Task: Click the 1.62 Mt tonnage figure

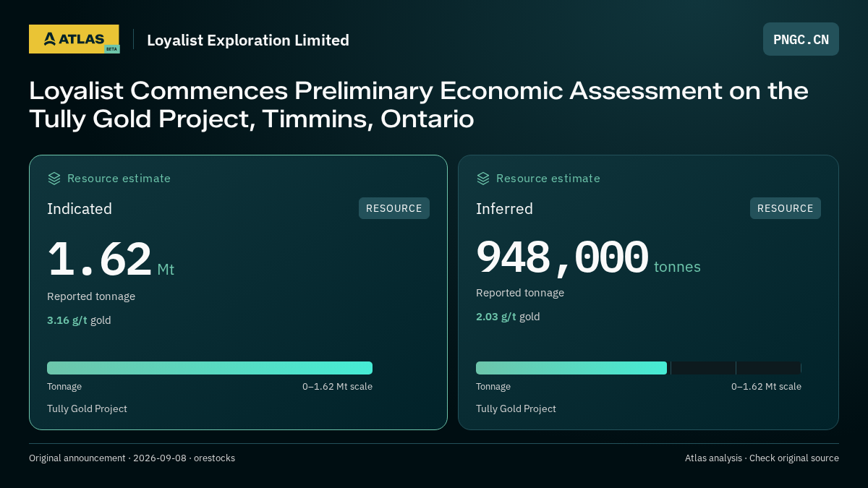Action: point(111,260)
